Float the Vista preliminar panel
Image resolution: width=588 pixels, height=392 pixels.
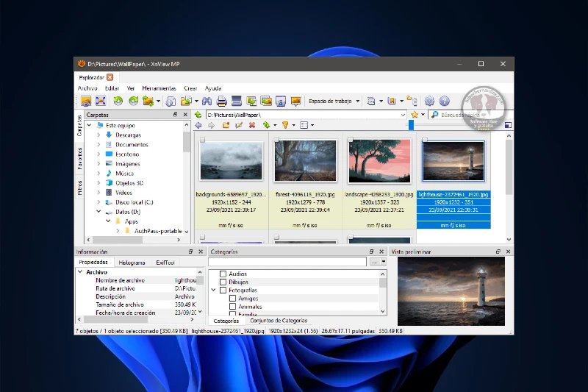click(498, 252)
